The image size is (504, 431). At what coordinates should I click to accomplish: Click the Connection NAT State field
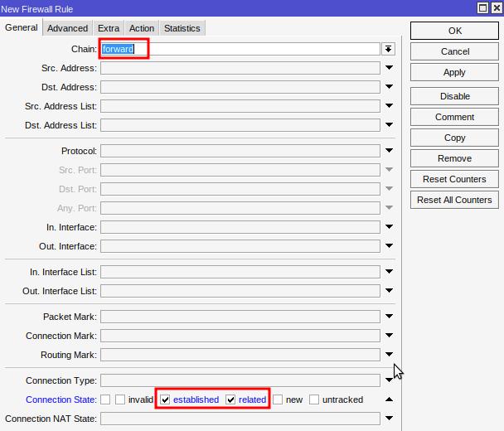click(x=240, y=419)
